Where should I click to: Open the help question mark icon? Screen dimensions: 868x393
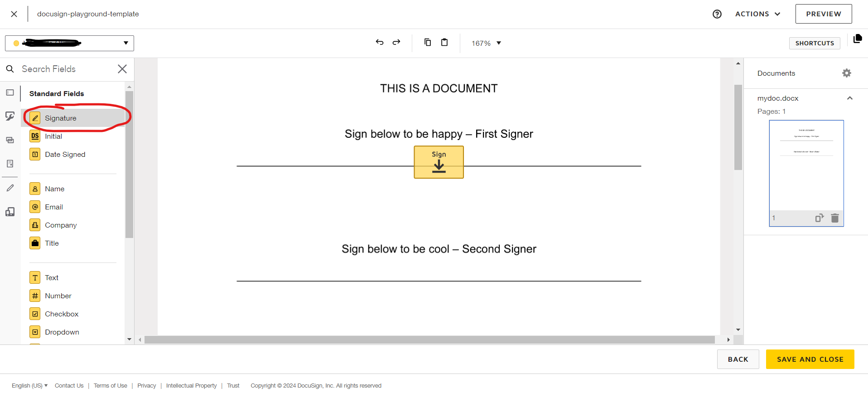(x=717, y=14)
